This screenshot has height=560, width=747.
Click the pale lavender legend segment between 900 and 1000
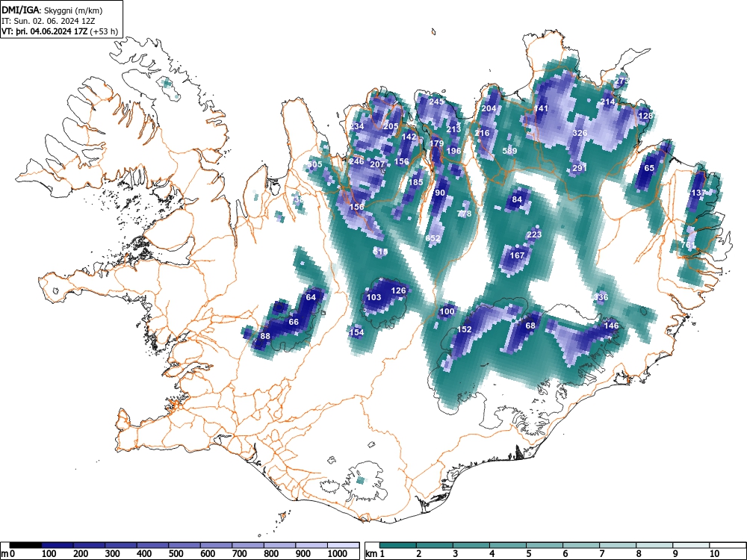311,545
